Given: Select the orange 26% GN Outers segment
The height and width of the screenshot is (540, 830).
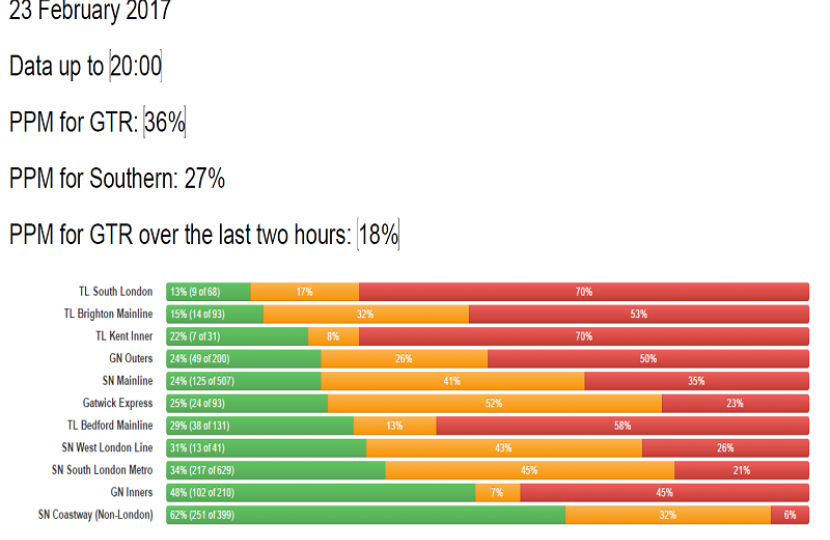Looking at the screenshot, I should [404, 358].
